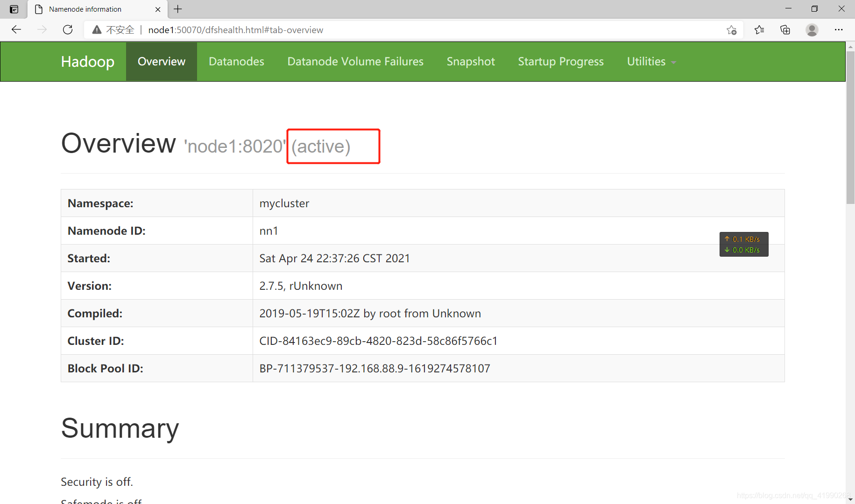Expand the Utilities dropdown menu

tap(651, 62)
